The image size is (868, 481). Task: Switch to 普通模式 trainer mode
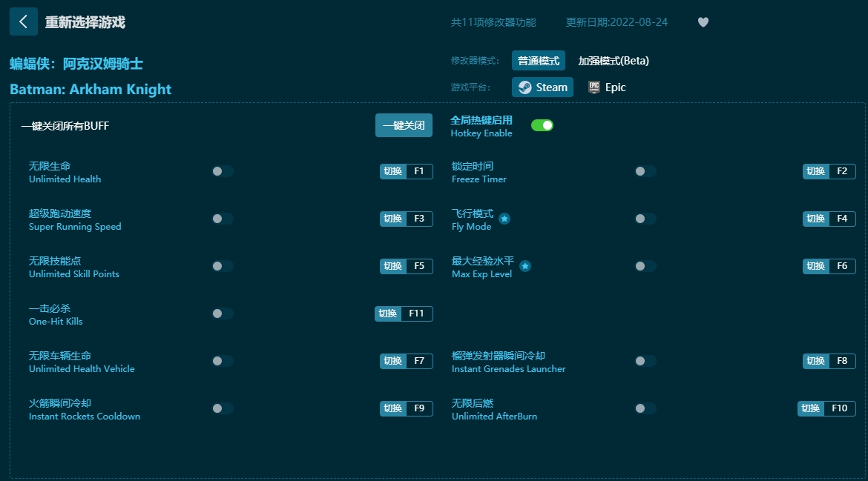(538, 61)
